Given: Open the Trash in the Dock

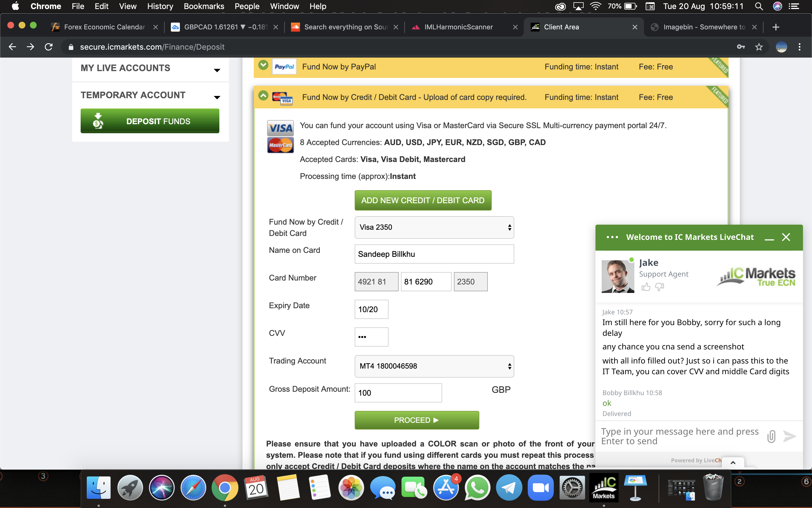Looking at the screenshot, I should click(x=713, y=487).
